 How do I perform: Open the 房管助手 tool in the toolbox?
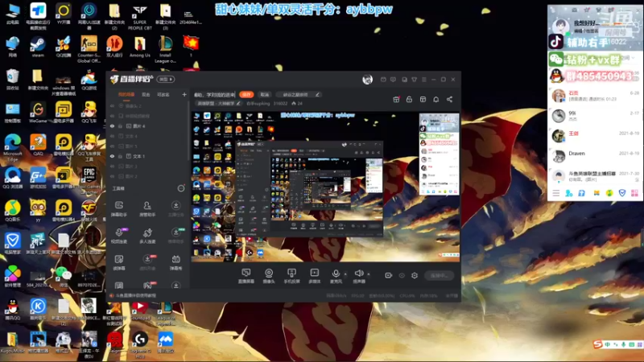tap(147, 208)
